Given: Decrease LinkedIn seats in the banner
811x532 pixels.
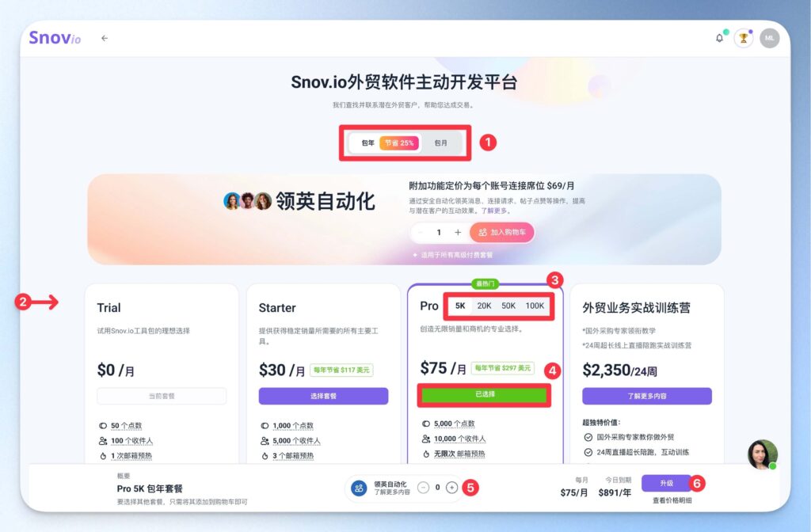Looking at the screenshot, I should 421,233.
